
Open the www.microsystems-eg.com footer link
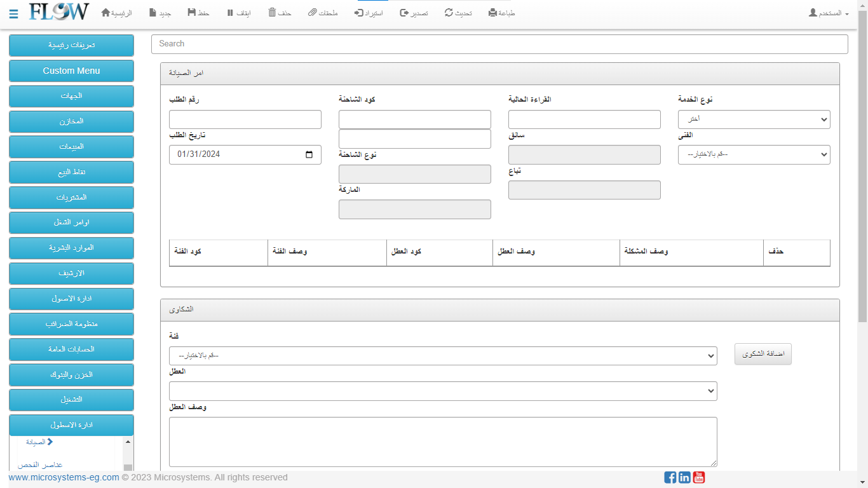pyautogui.click(x=64, y=477)
